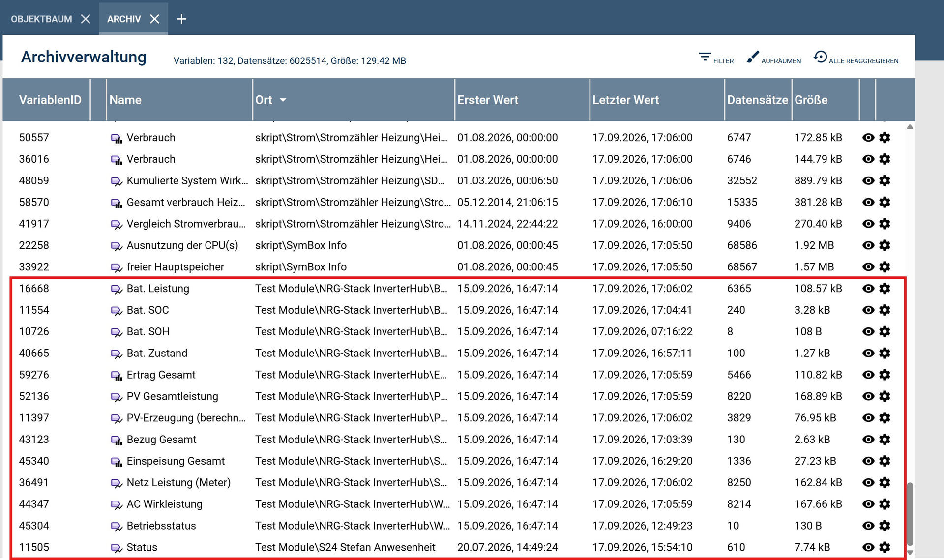Click gear icon for freier Hauptspeicher
Viewport: 944px width, 560px height.
pos(885,267)
